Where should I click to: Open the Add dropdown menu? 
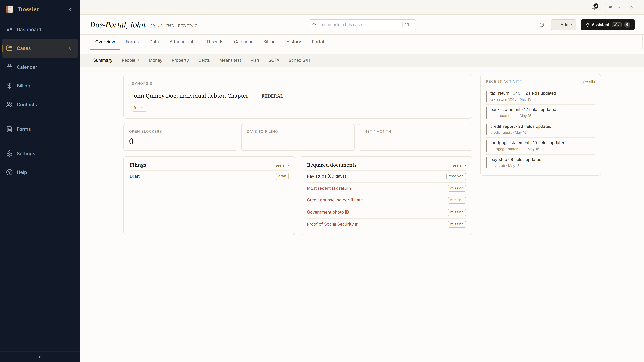563,25
